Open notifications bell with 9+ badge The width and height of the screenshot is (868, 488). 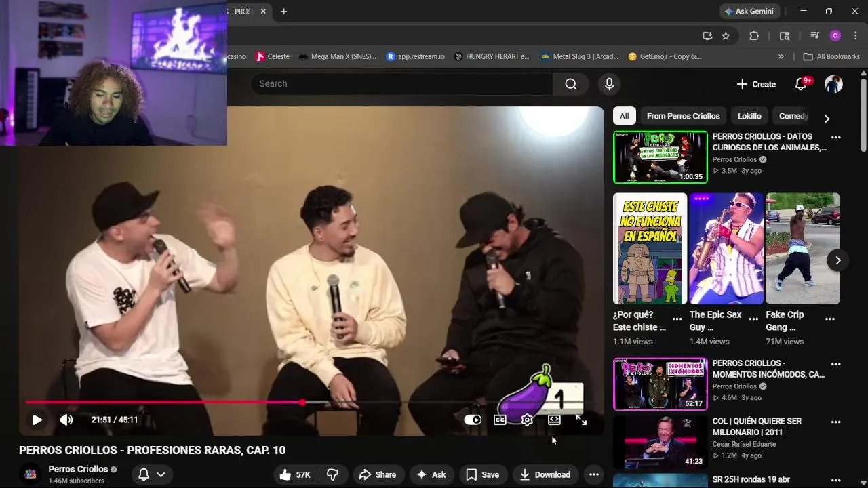click(801, 84)
